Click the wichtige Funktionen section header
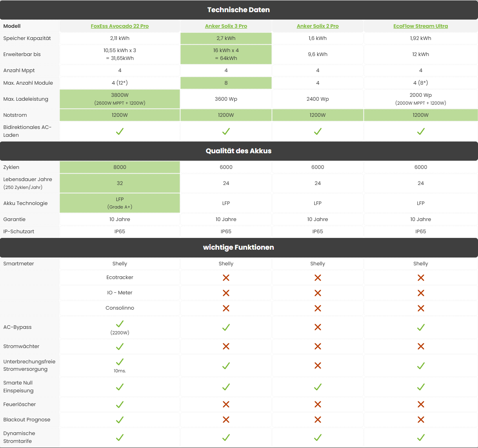 [238, 247]
